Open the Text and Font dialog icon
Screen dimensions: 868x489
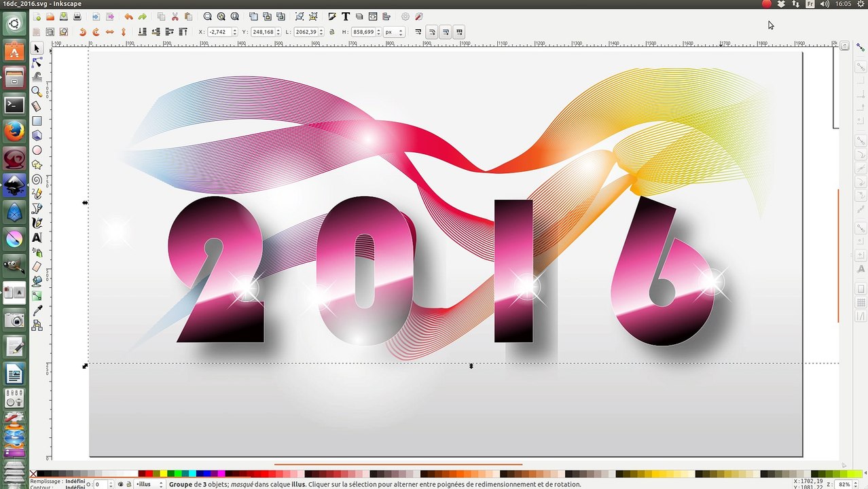point(346,16)
